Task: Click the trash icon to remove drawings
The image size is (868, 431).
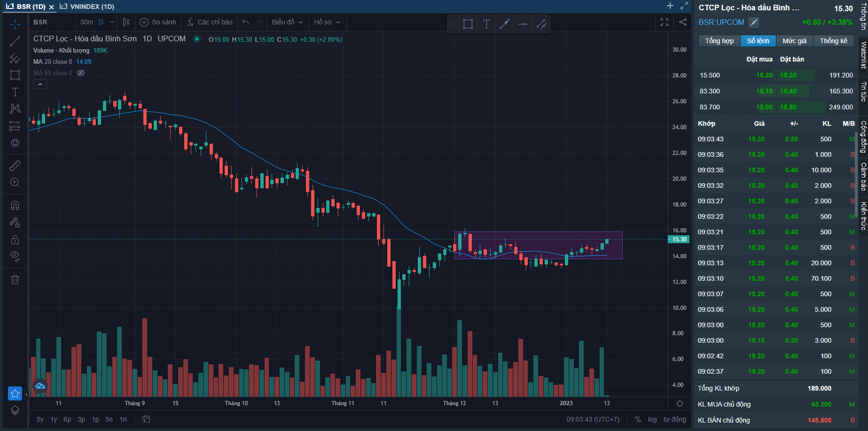Action: pos(15,279)
